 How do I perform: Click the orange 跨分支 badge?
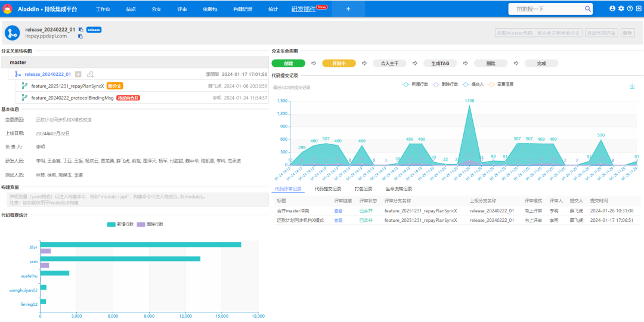pos(115,86)
